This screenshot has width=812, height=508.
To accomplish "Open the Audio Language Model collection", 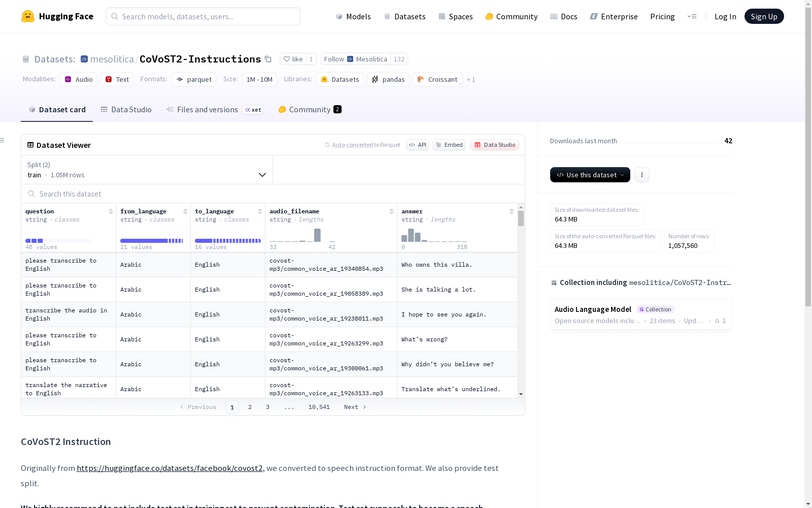I will [641, 314].
